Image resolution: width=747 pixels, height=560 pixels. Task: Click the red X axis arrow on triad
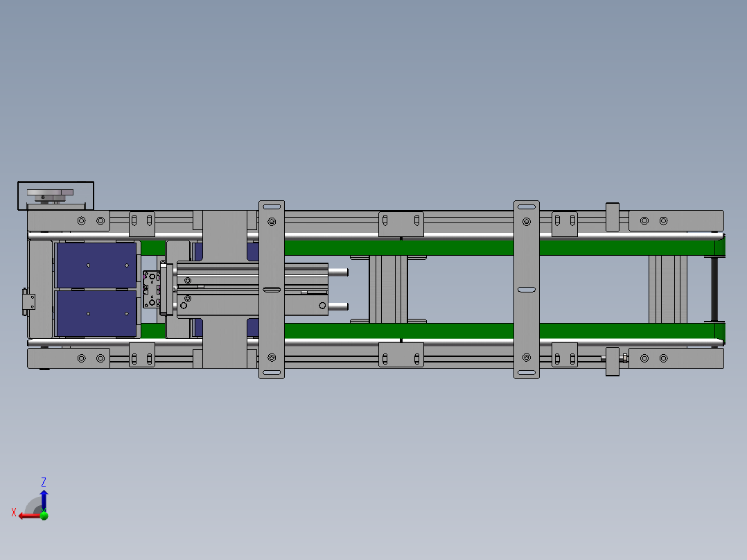[x=28, y=516]
